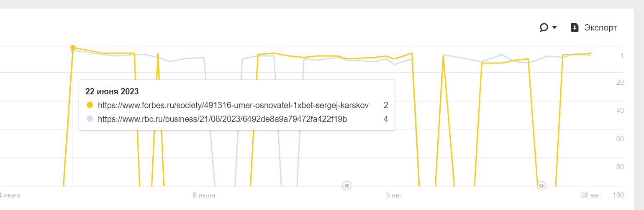Image resolution: width=644 pixels, height=210 pixels.
Task: Click the comment bubble notes icon
Action: tap(544, 28)
